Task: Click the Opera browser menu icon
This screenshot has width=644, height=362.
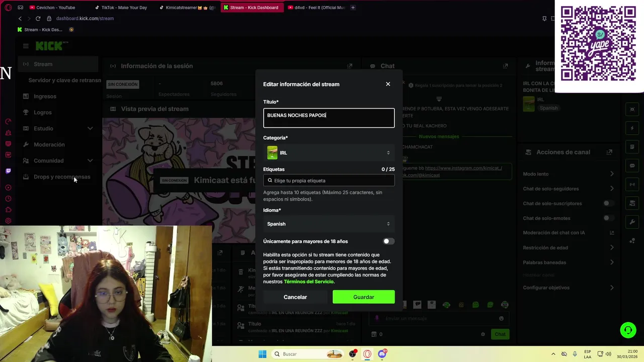Action: pos(8,8)
